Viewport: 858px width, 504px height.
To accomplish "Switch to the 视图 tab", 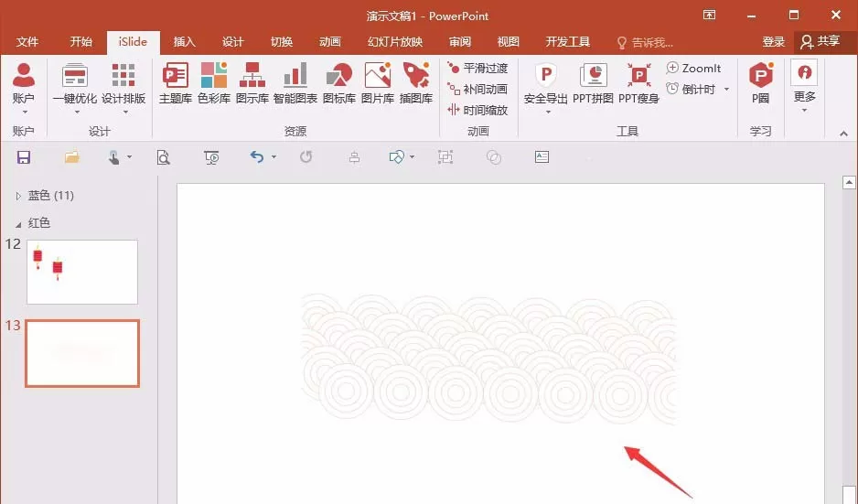I will pyautogui.click(x=509, y=41).
